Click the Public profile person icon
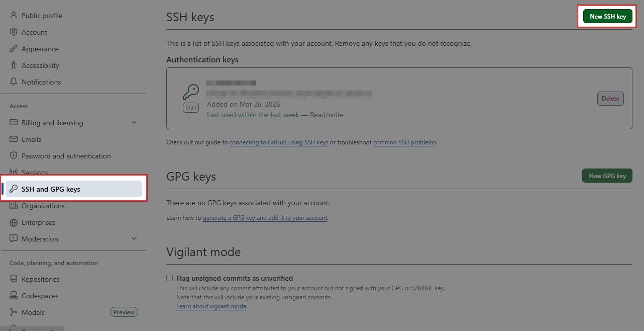The image size is (644, 331). pyautogui.click(x=14, y=16)
